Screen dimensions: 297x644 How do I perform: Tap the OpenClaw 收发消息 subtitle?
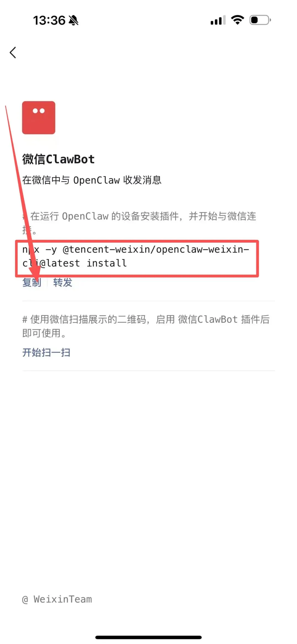[x=92, y=180]
